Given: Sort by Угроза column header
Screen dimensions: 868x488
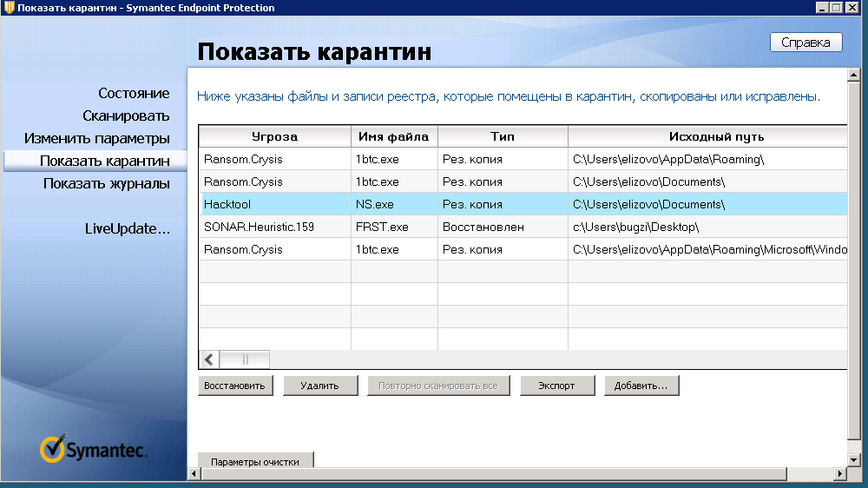Looking at the screenshot, I should pyautogui.click(x=274, y=137).
